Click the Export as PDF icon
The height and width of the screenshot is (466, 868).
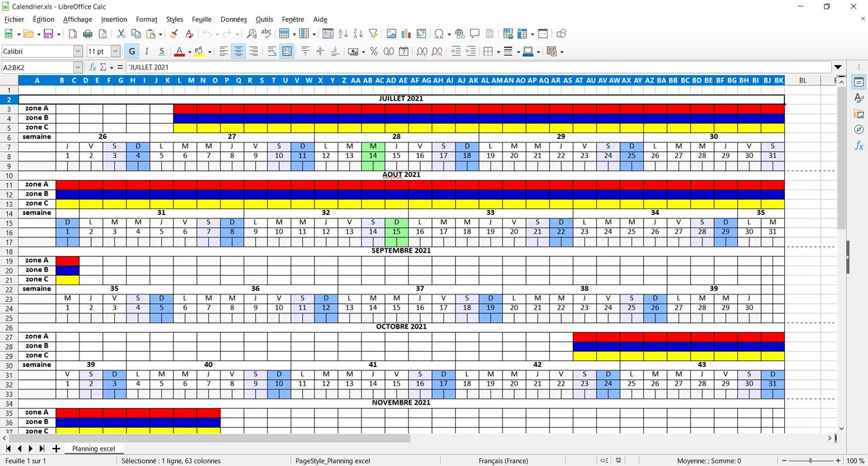pyautogui.click(x=73, y=33)
